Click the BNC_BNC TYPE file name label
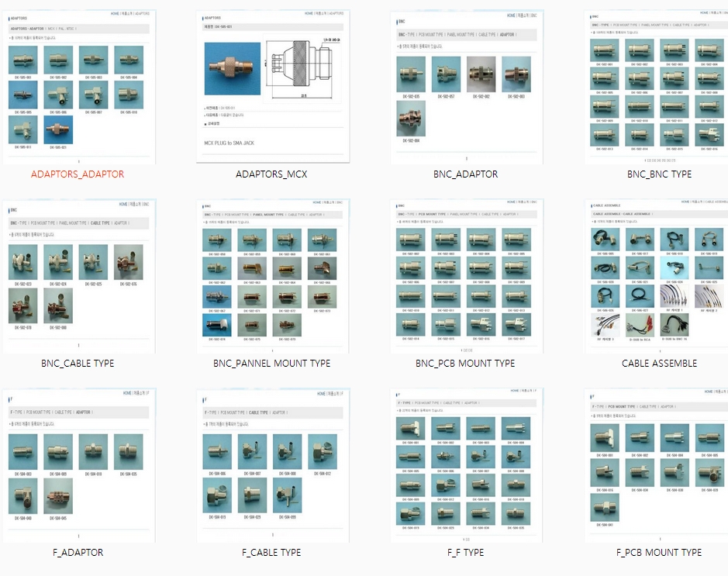The image size is (728, 576). [x=659, y=174]
